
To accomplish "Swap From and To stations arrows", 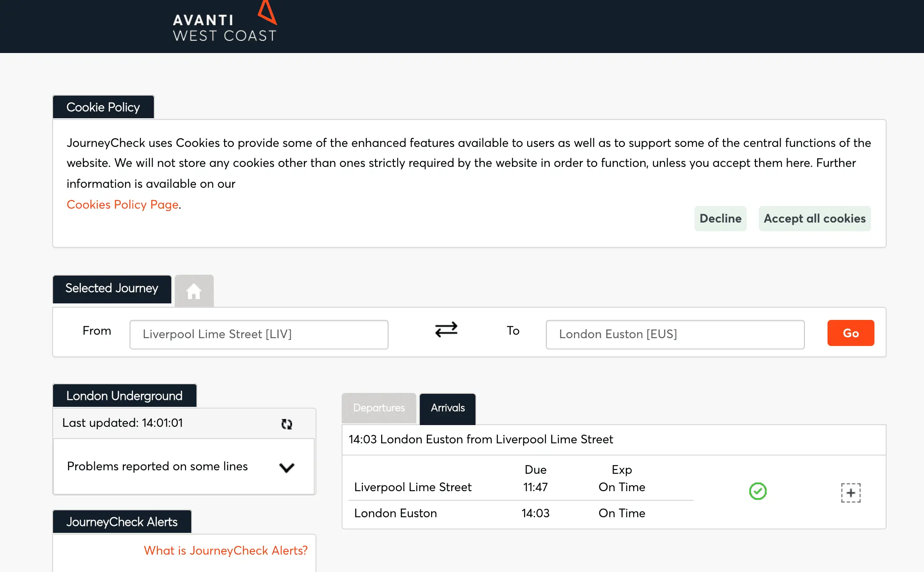I will pyautogui.click(x=446, y=329).
